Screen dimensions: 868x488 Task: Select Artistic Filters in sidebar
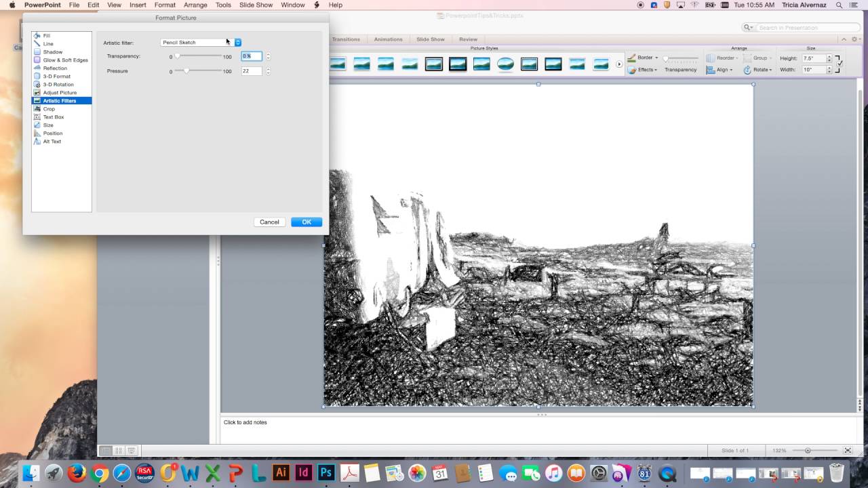(x=62, y=101)
